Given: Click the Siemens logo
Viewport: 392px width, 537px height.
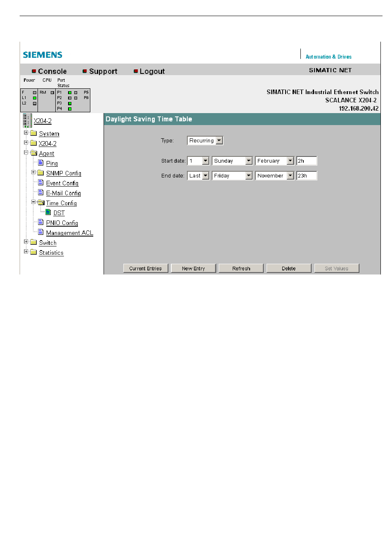Looking at the screenshot, I should click(43, 55).
